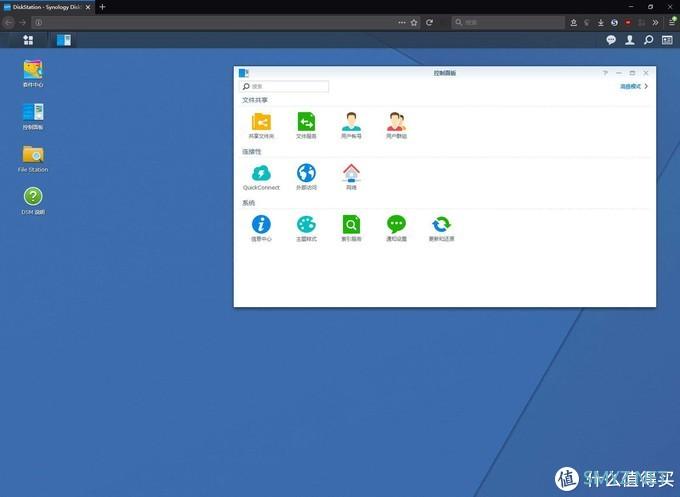Open DSM Help desktop icon

[33, 200]
